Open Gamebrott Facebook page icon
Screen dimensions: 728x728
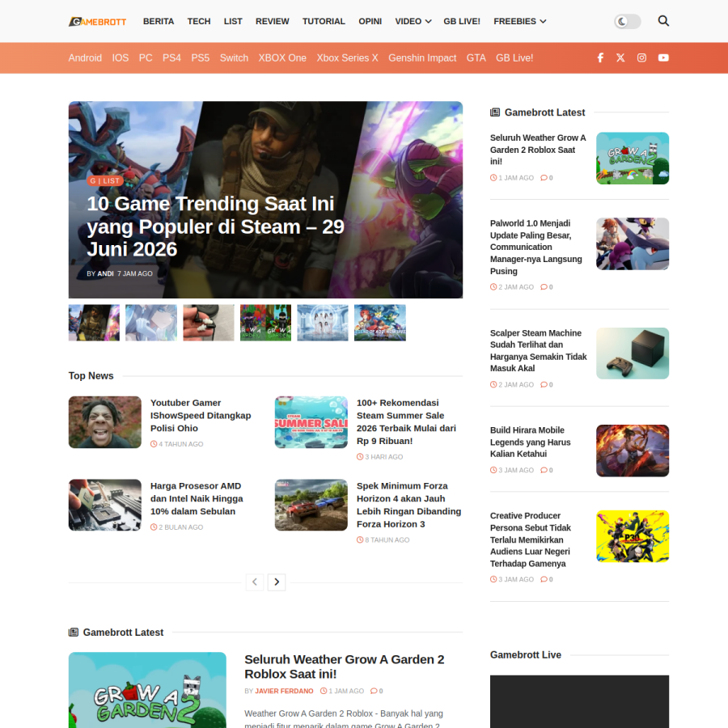pyautogui.click(x=600, y=57)
